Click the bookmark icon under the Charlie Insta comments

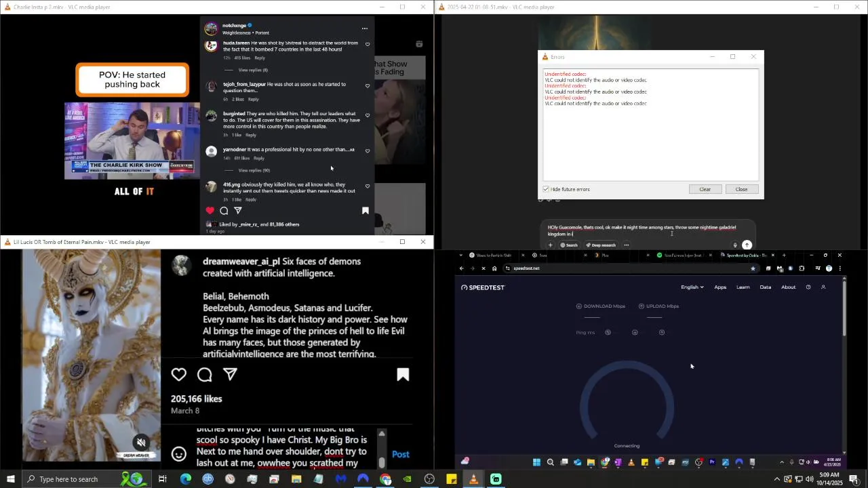[x=366, y=211]
